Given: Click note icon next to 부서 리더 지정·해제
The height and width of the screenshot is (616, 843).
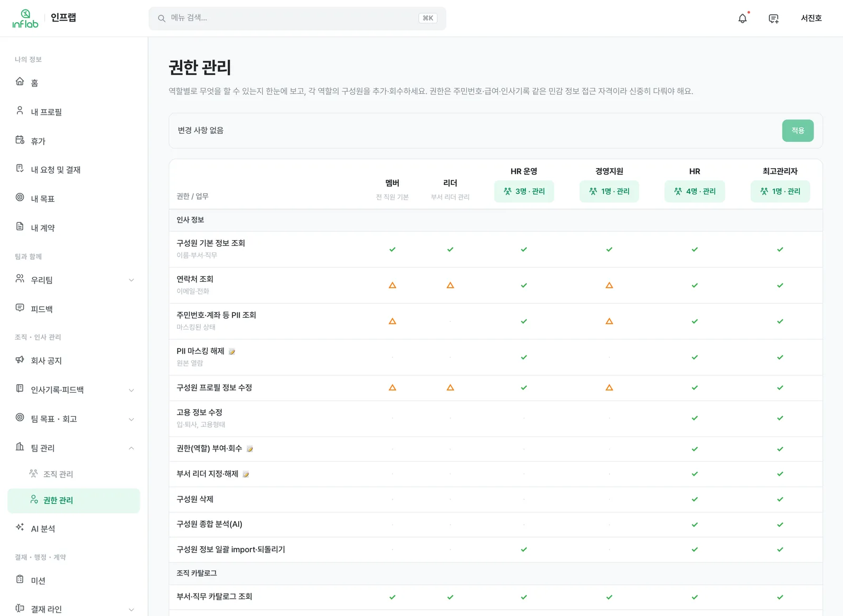Looking at the screenshot, I should point(246,474).
